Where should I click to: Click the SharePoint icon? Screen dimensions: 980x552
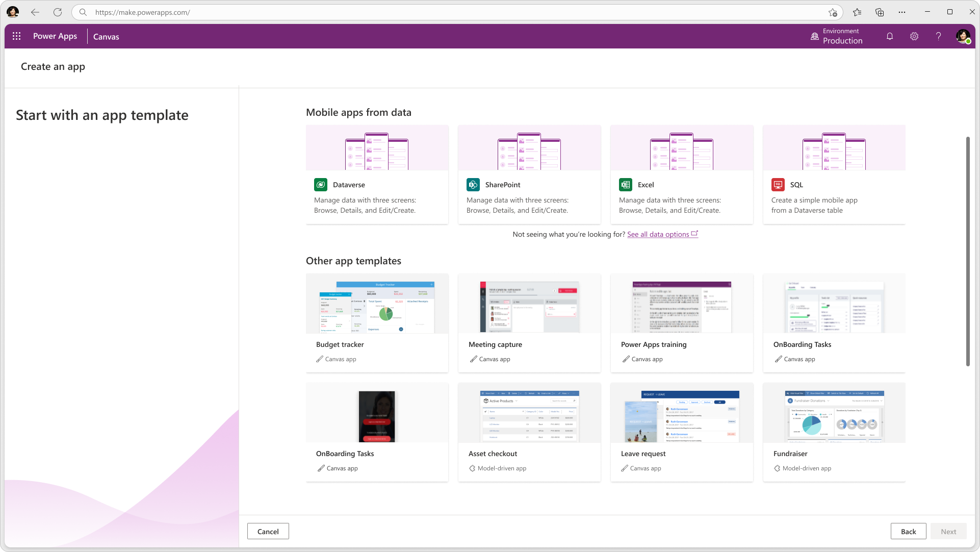(x=473, y=185)
